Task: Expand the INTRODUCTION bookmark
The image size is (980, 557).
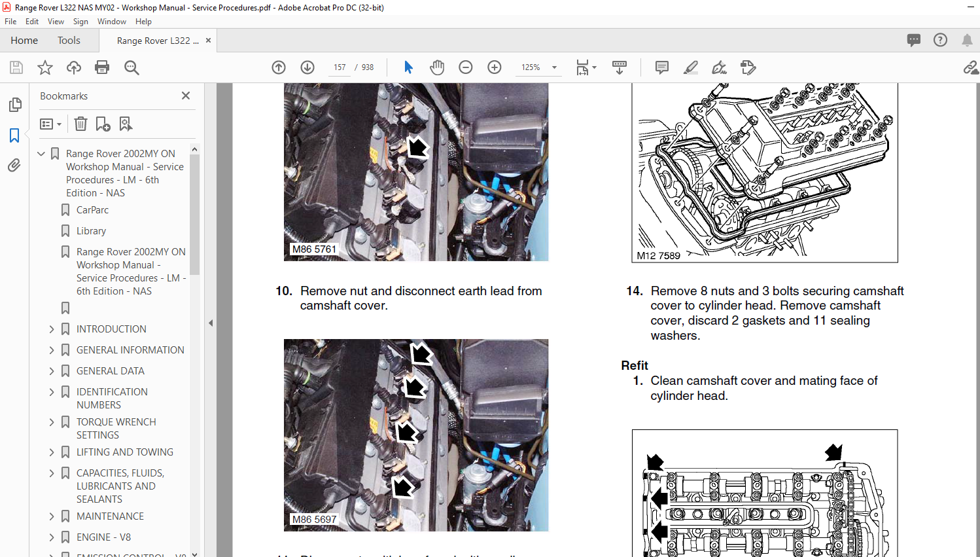Action: (x=52, y=329)
